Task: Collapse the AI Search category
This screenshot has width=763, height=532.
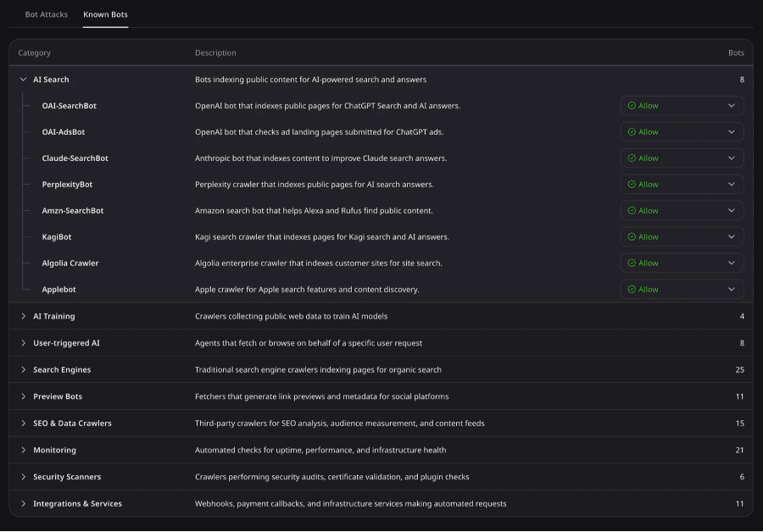Action: click(x=23, y=80)
